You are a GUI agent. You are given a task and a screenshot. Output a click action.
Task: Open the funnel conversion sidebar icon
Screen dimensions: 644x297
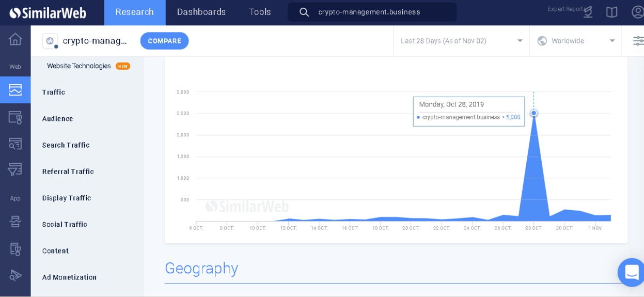click(15, 170)
